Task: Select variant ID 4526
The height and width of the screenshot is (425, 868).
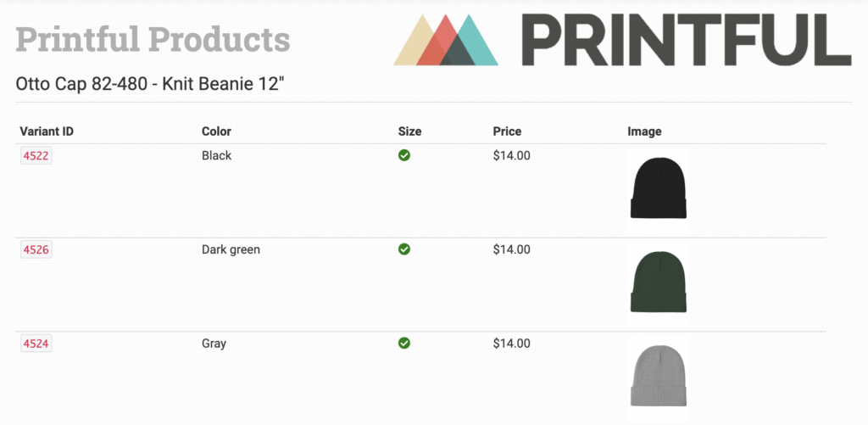Action: (36, 250)
